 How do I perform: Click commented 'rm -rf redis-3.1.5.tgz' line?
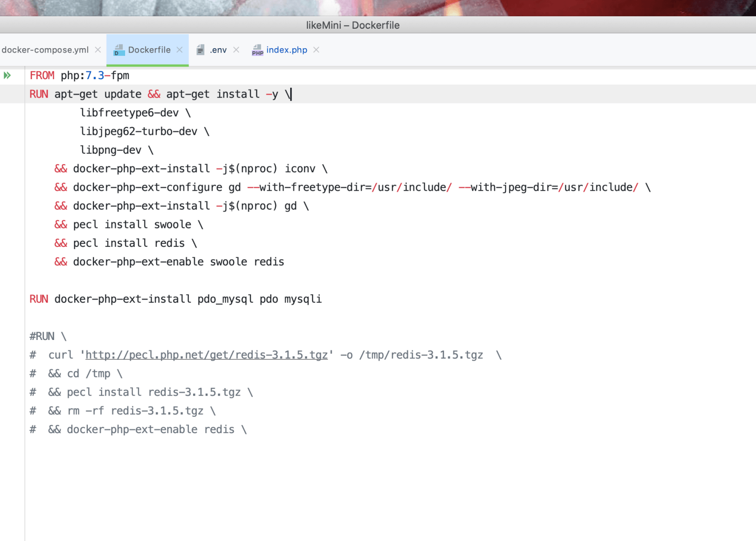point(123,411)
